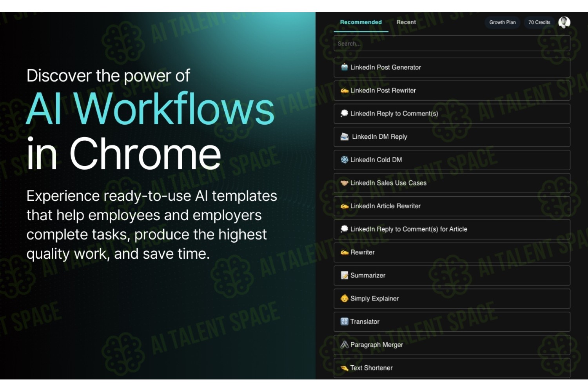Viewport: 588px width, 392px height.
Task: Select the LinkedIn Article Rewriter workflow
Action: (x=452, y=206)
